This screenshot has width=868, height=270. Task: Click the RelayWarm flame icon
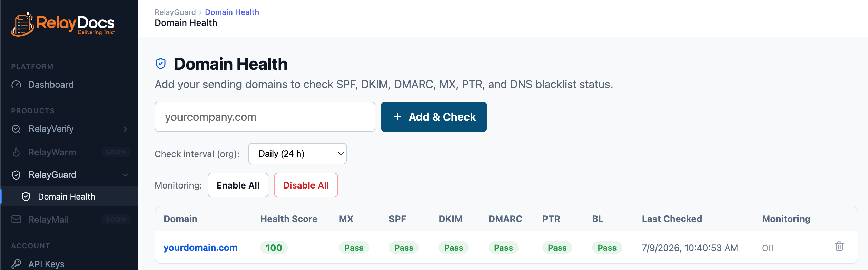pyautogui.click(x=16, y=152)
